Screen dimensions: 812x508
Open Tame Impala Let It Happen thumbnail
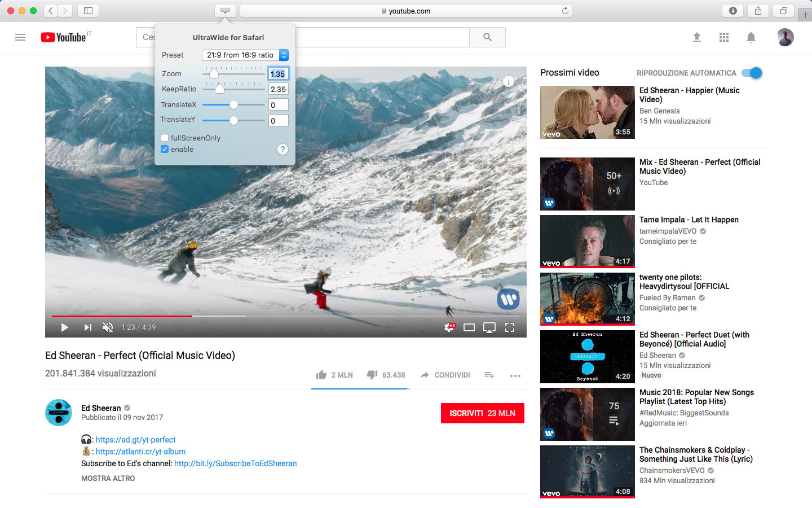(587, 241)
